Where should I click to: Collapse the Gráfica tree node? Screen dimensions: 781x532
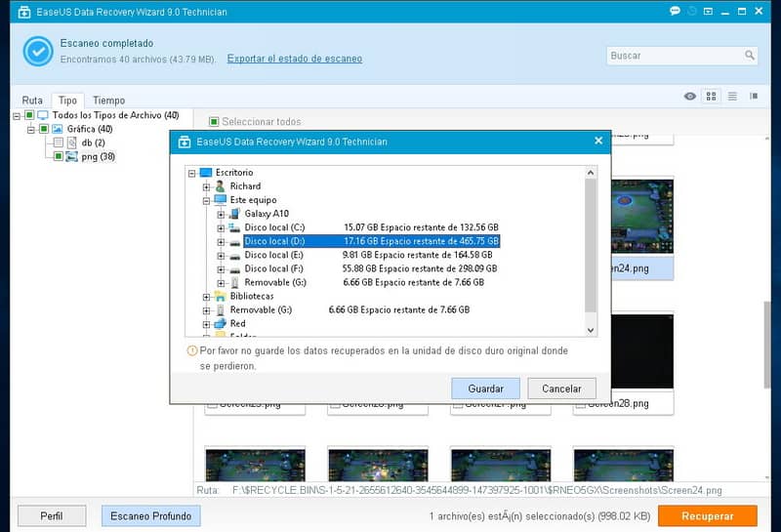pos(31,130)
